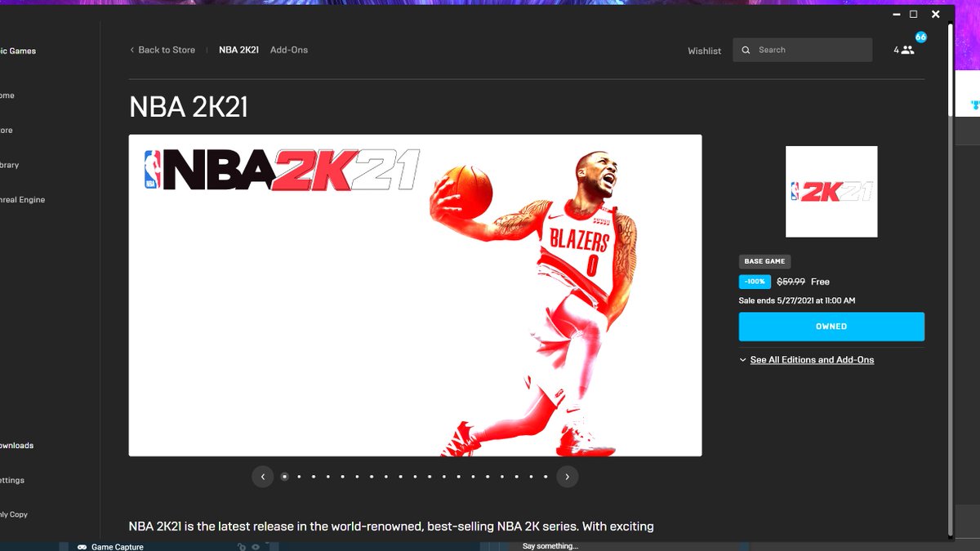Open the launcher Settings
Image resolution: width=980 pixels, height=551 pixels.
tap(11, 480)
